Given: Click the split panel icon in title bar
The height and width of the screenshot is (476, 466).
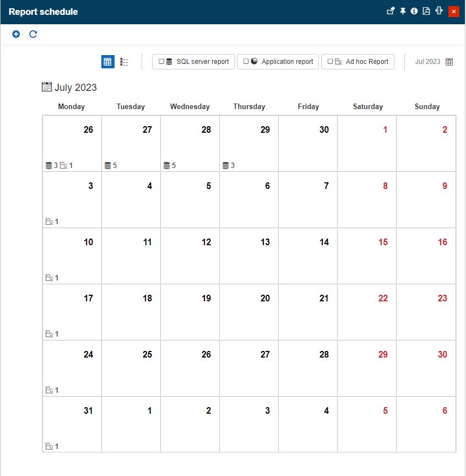Looking at the screenshot, I should pyautogui.click(x=438, y=10).
